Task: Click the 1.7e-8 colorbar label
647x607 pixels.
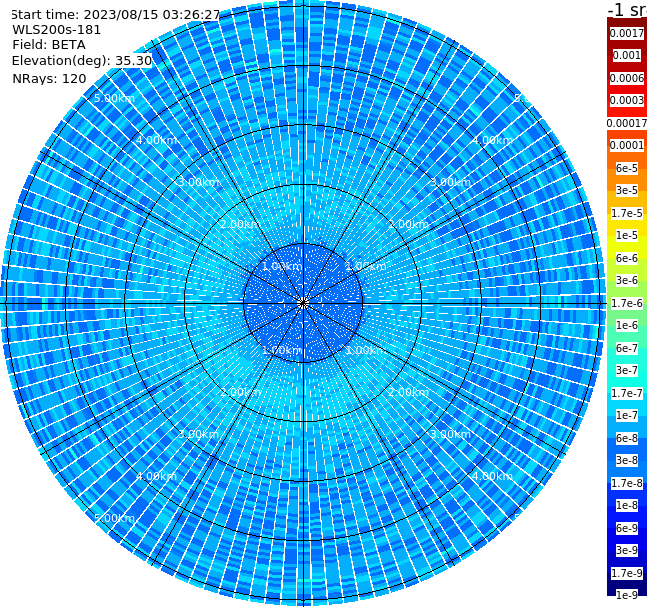Action: click(x=627, y=483)
